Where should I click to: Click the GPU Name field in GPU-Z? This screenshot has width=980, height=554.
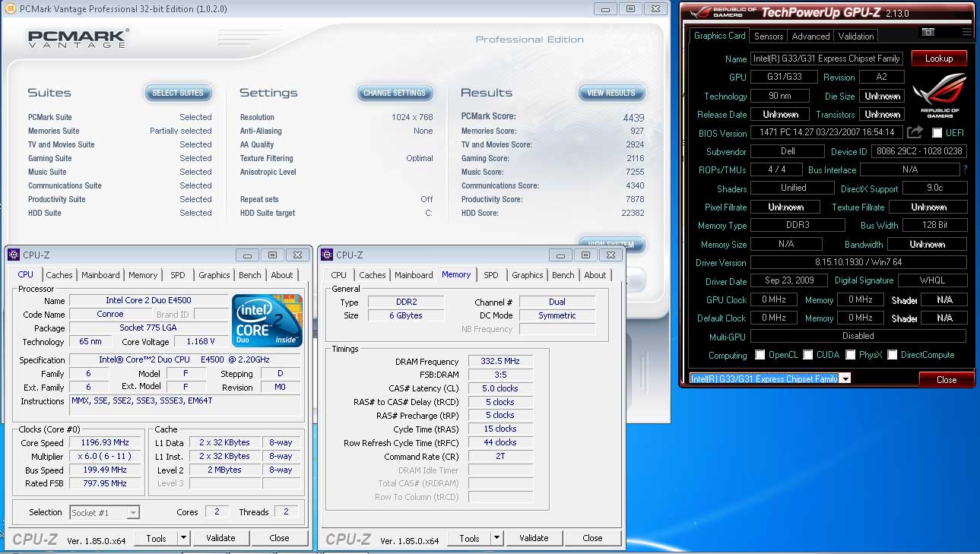pos(827,59)
